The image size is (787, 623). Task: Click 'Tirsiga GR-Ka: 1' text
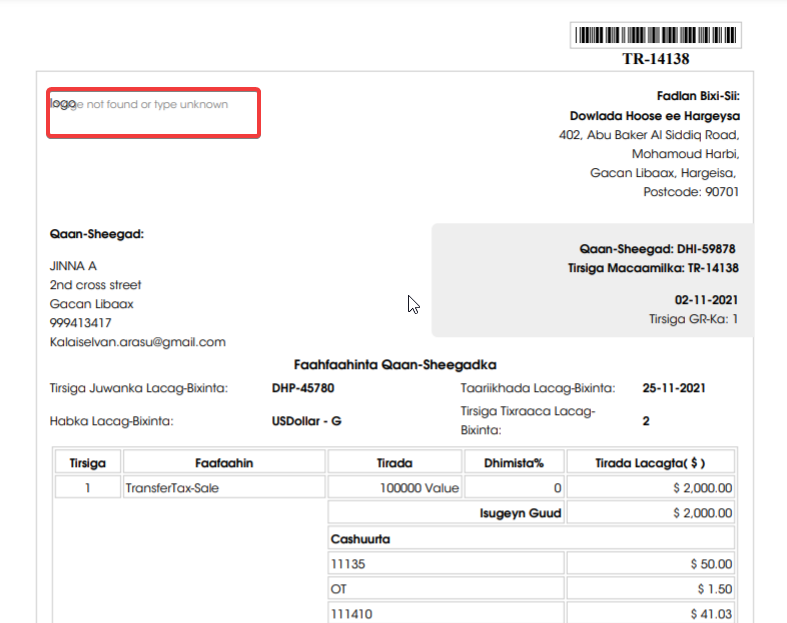coord(693,319)
